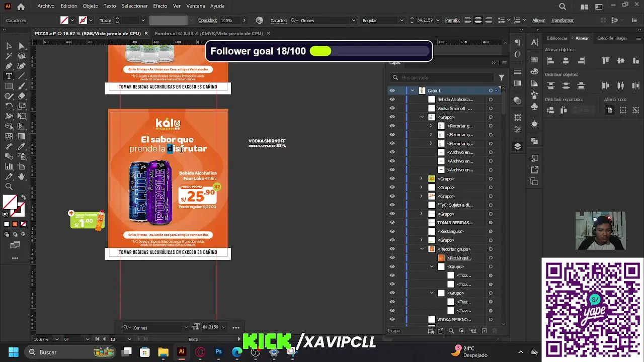Select the Column Graph tool
Image resolution: width=644 pixels, height=362 pixels.
pos(9,166)
